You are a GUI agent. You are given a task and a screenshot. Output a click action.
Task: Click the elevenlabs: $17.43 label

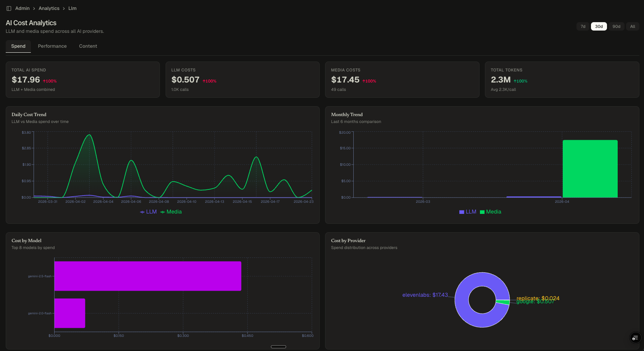coord(425,295)
